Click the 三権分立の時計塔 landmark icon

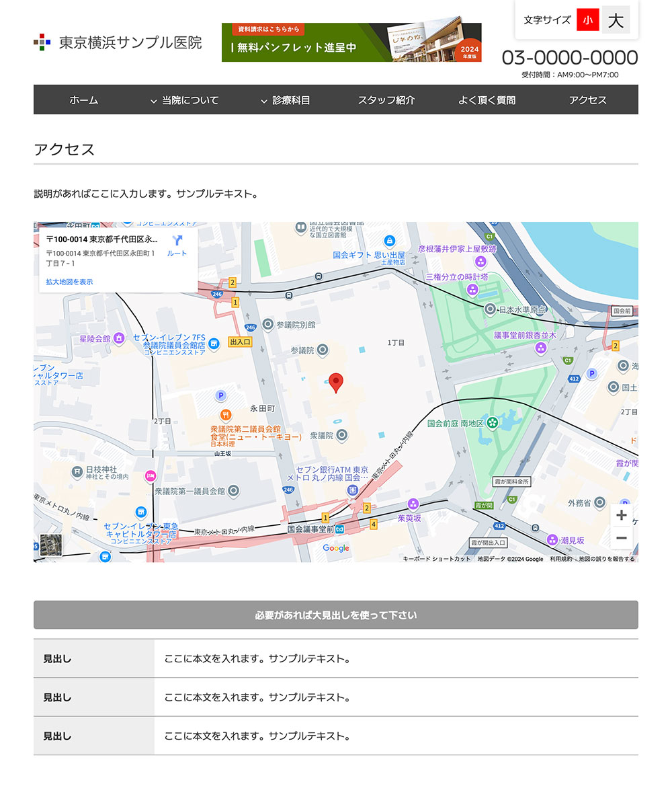472,290
